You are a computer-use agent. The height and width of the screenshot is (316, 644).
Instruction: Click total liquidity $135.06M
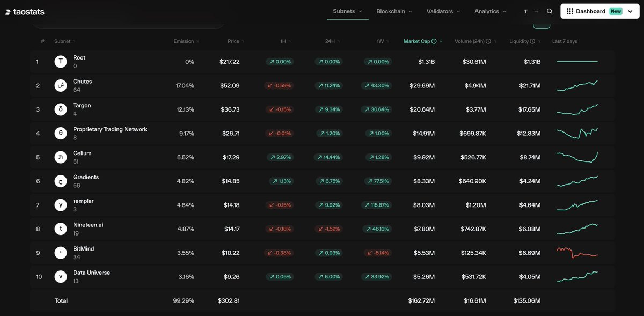pyautogui.click(x=527, y=300)
